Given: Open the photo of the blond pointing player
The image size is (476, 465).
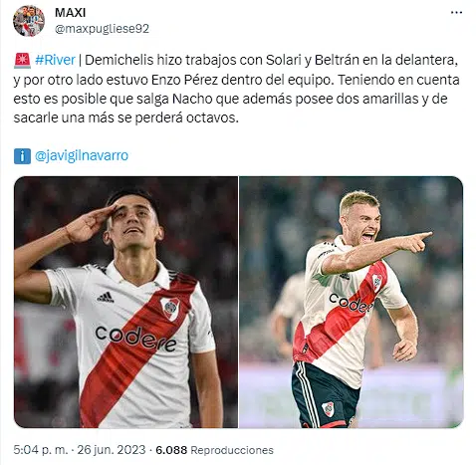Looking at the screenshot, I should (x=352, y=302).
